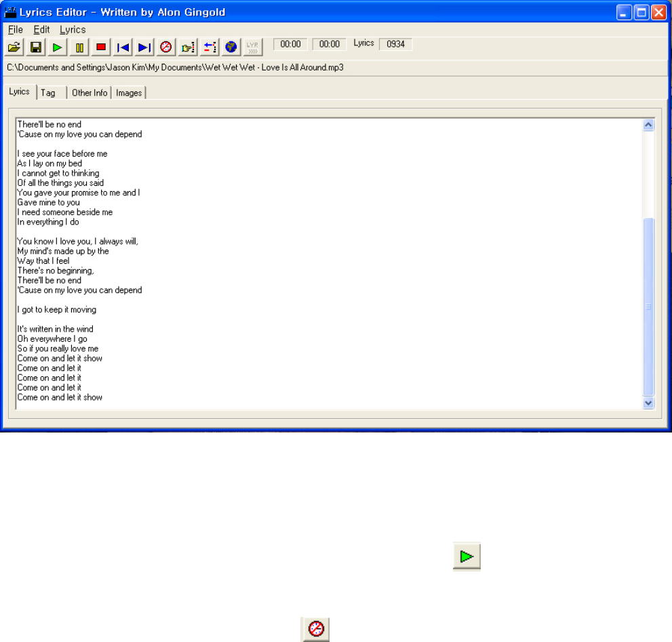Click the scrollbar down arrow in the lyrics box
Viewport: 672px width, 642px height.
pyautogui.click(x=648, y=403)
